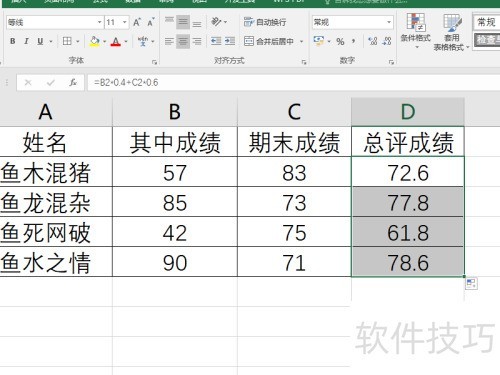Click the auto fill options icon

coord(471,284)
